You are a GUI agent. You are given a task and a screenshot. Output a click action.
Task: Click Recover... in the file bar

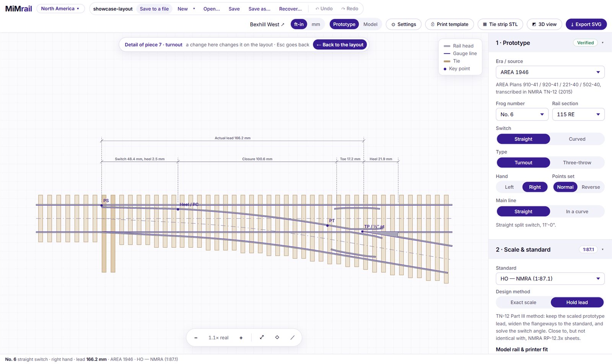pyautogui.click(x=290, y=9)
